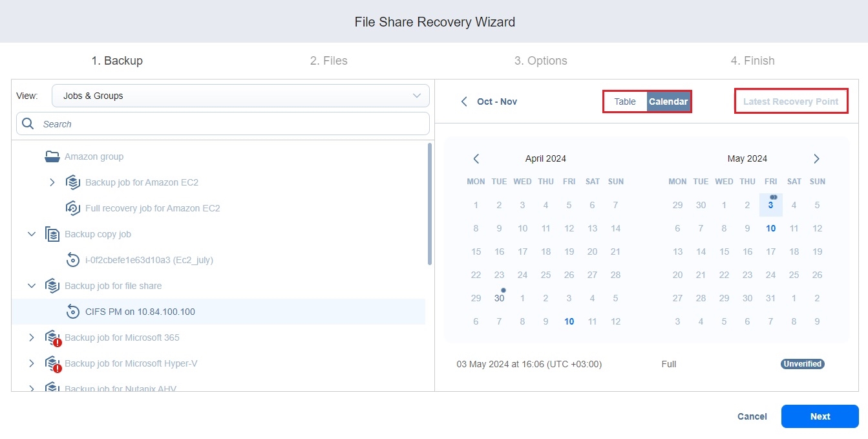This screenshot has width=868, height=439.
Task: Collapse the Backup copy job node
Action: [32, 234]
